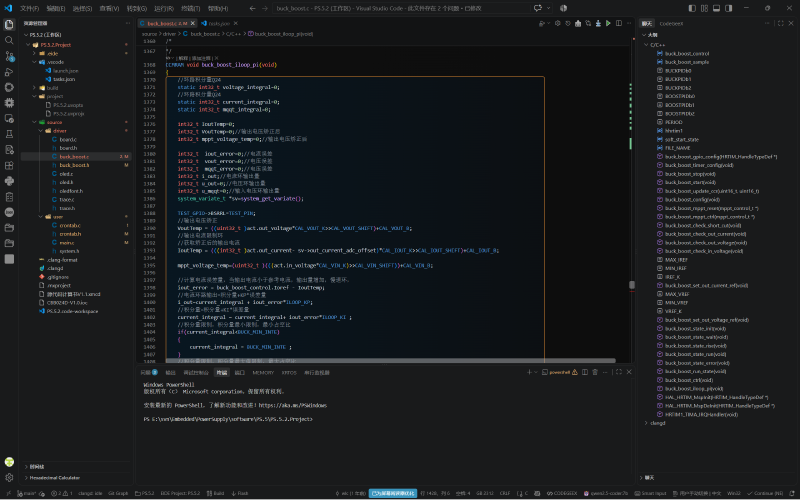Open launch.json in explorer
Viewport: 800px width, 500px height.
point(65,71)
